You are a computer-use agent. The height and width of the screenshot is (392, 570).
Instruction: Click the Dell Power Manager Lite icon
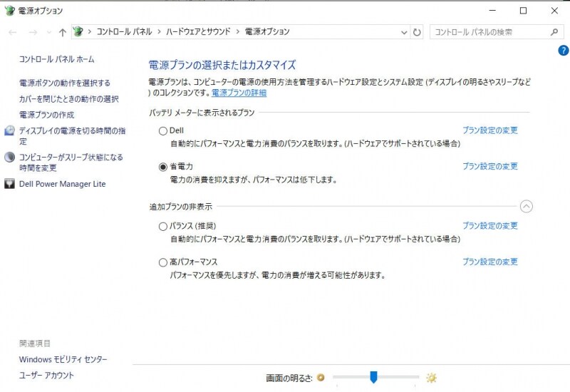pos(9,184)
